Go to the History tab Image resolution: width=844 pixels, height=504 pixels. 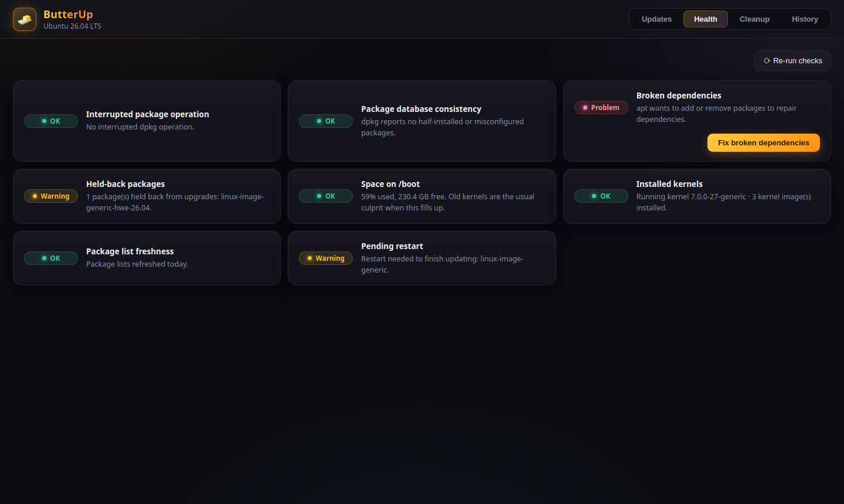(805, 19)
